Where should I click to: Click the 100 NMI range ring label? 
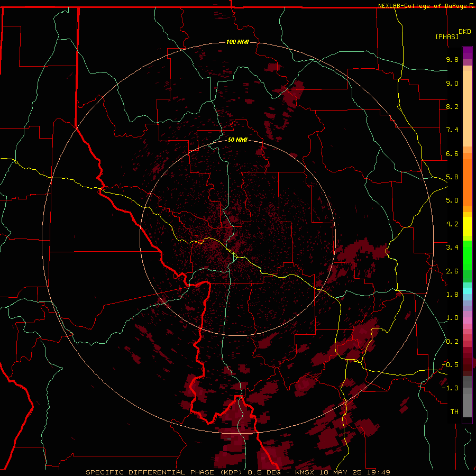(237, 42)
